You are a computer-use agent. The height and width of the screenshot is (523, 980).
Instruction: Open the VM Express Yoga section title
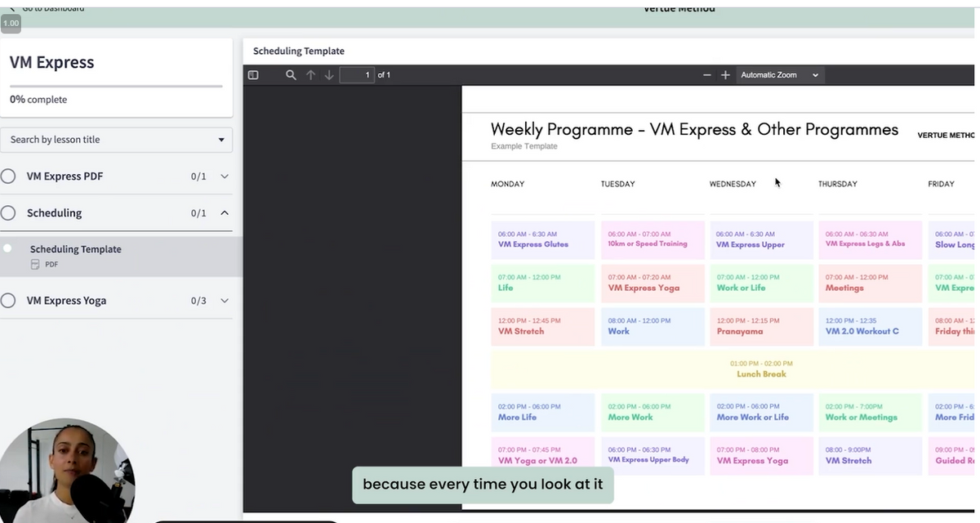[x=66, y=300]
